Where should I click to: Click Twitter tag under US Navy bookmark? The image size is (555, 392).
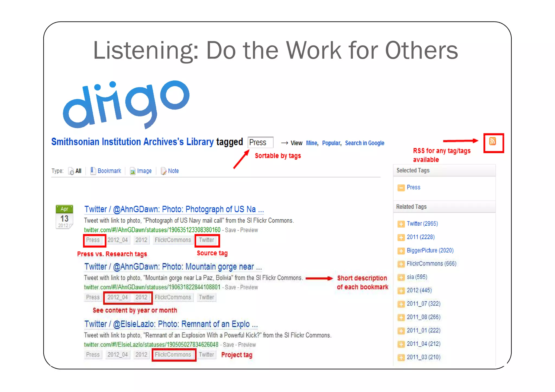click(x=206, y=240)
